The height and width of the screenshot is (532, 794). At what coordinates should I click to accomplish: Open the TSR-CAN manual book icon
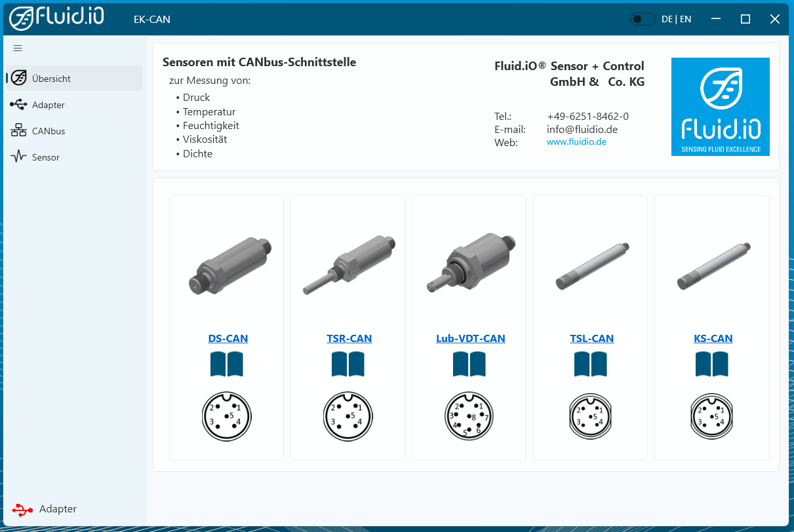click(x=347, y=364)
